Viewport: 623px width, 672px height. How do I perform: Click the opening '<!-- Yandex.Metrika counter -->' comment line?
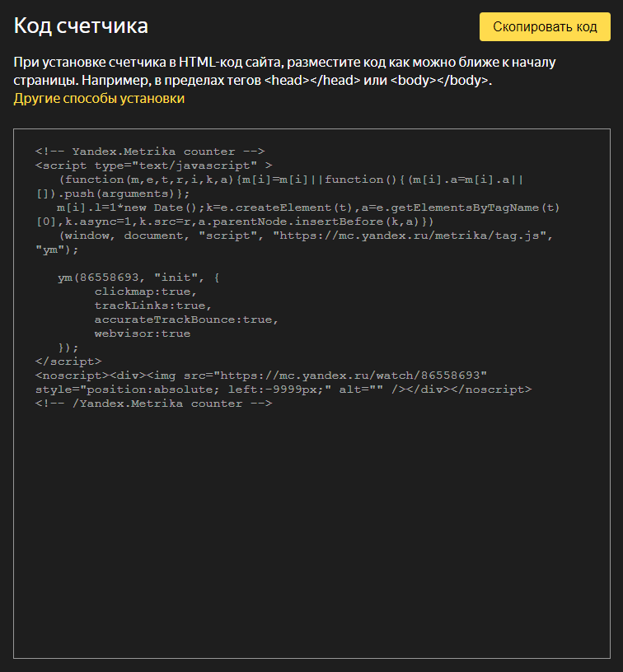pos(150,152)
